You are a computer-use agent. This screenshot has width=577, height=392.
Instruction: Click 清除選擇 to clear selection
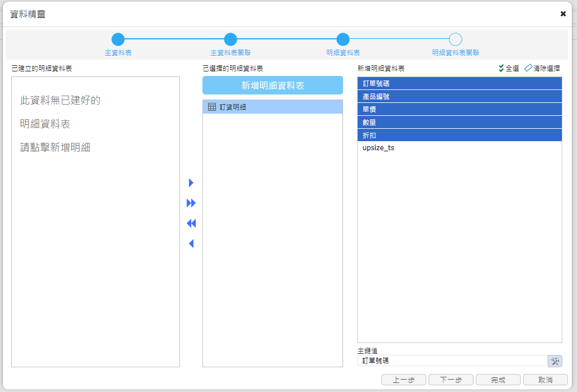pos(542,68)
